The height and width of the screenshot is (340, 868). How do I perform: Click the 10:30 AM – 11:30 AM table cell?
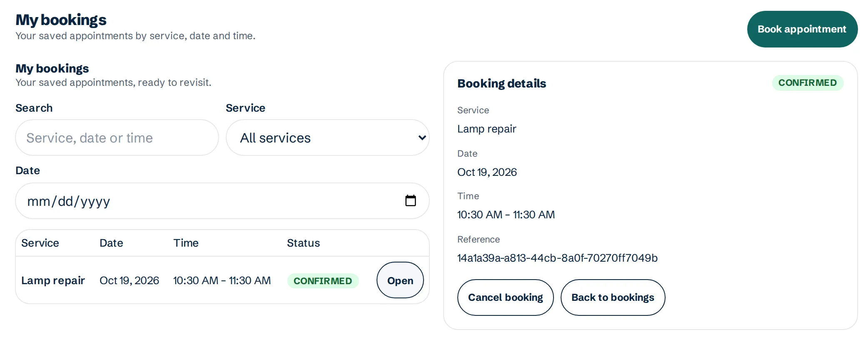point(222,280)
